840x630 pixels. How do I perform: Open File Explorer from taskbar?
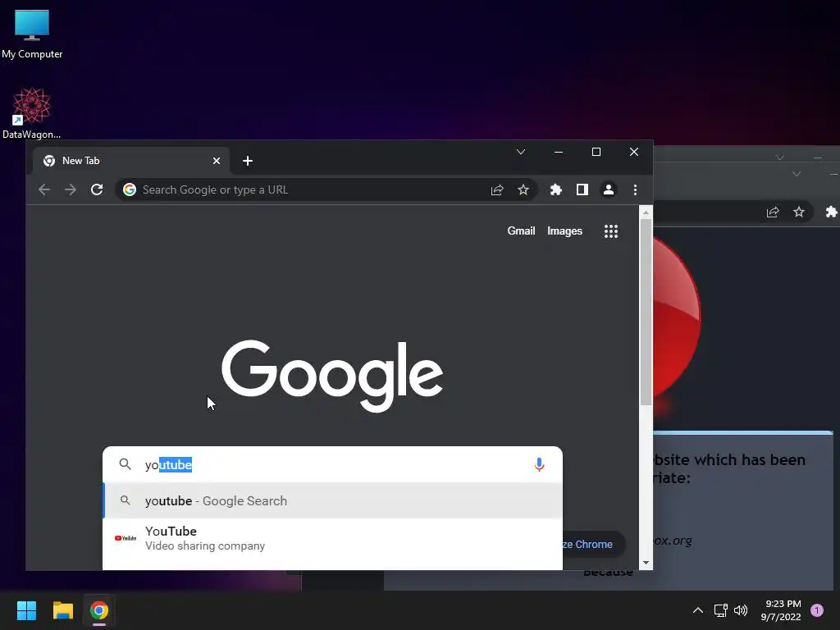tap(62, 610)
